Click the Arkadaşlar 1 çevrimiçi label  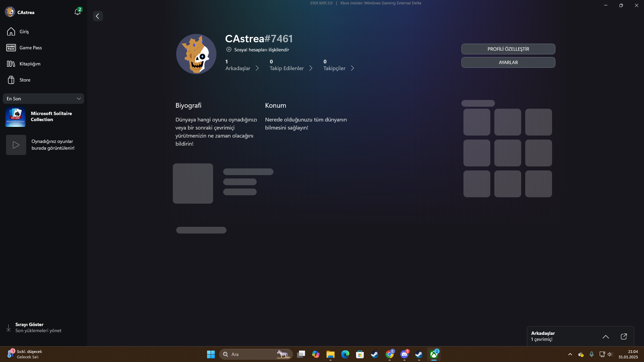(x=543, y=336)
